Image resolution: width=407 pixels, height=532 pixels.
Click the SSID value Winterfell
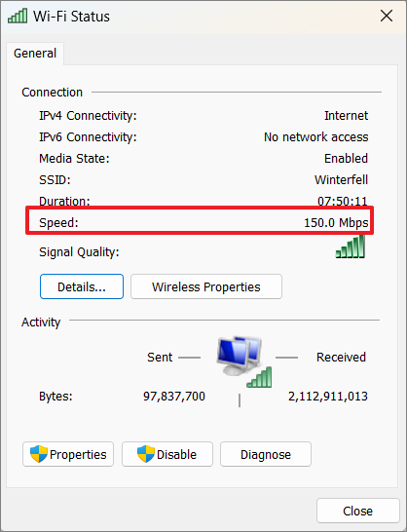click(x=341, y=179)
